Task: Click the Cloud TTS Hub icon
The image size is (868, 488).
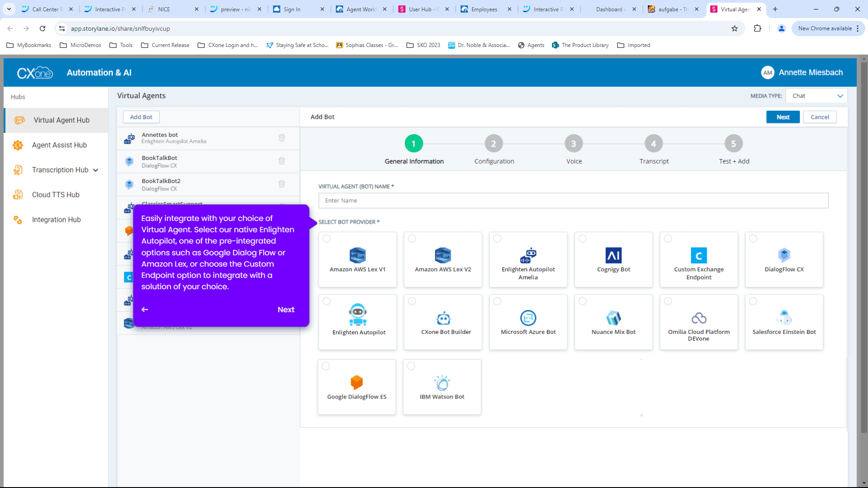Action: [x=18, y=195]
